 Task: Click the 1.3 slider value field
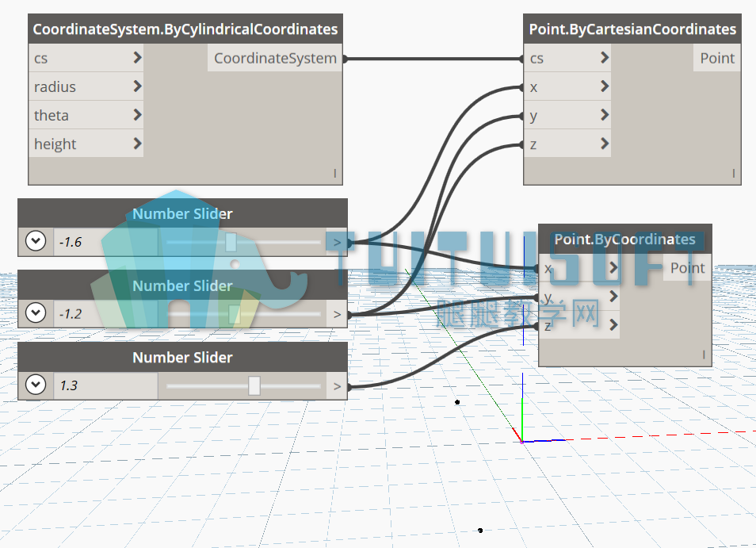pyautogui.click(x=105, y=385)
